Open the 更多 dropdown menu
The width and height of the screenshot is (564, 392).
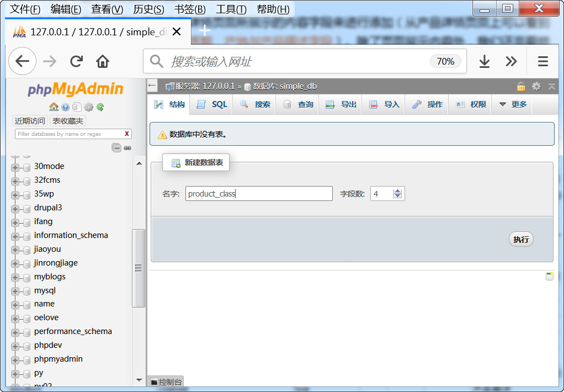click(513, 104)
